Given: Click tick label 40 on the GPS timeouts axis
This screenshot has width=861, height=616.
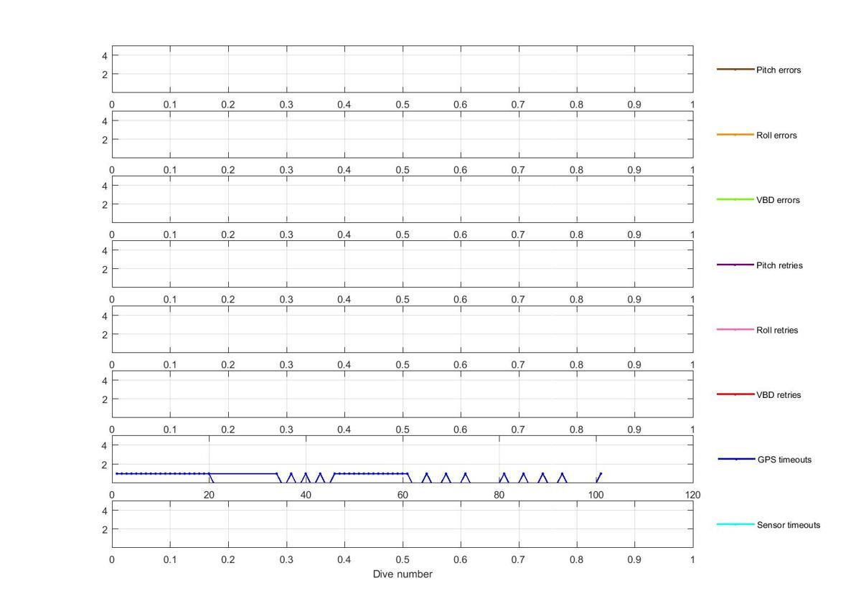Looking at the screenshot, I should [x=306, y=495].
